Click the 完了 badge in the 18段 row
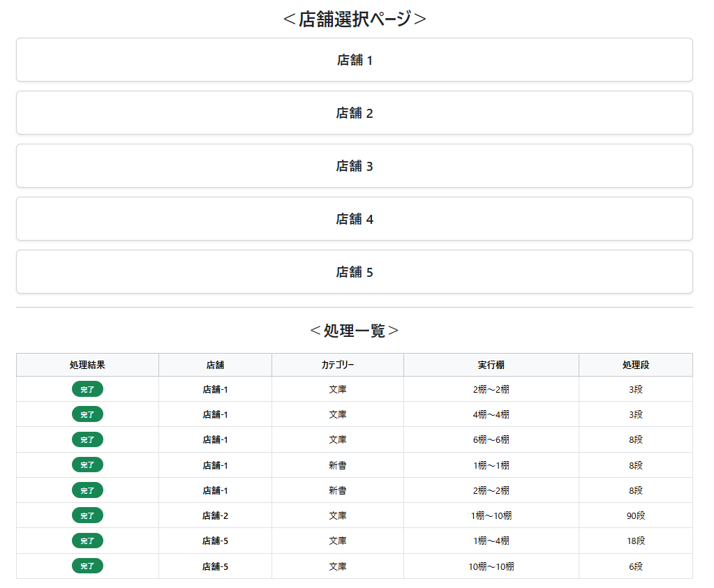This screenshot has height=588, width=714. pos(87,541)
